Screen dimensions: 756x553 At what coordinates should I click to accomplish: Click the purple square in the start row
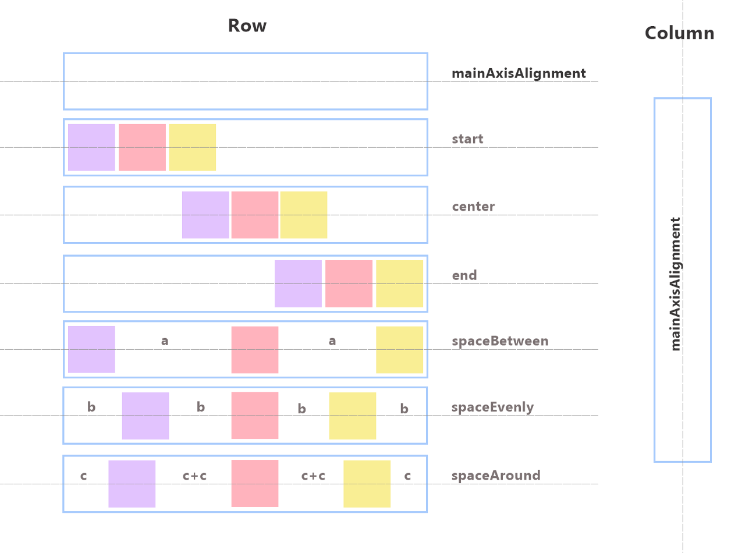91,147
